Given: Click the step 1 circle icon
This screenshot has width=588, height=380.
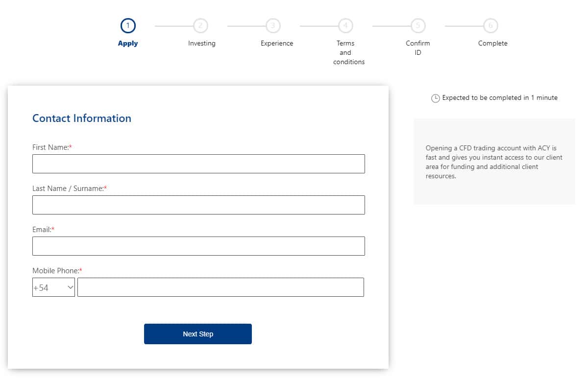Looking at the screenshot, I should (128, 25).
